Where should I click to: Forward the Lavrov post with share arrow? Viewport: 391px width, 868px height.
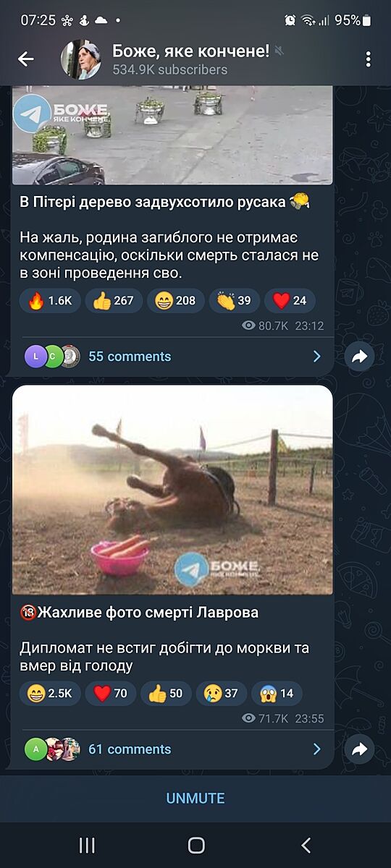[x=360, y=749]
